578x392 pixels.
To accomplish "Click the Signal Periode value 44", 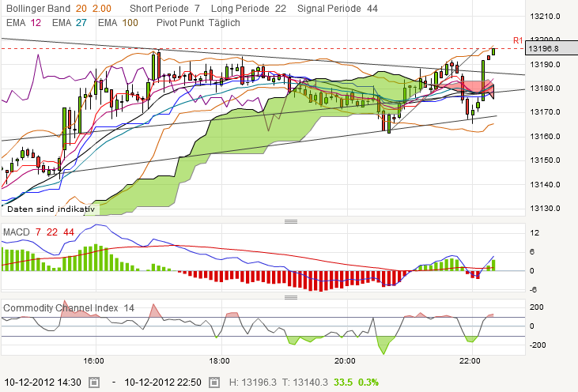I will [x=372, y=9].
